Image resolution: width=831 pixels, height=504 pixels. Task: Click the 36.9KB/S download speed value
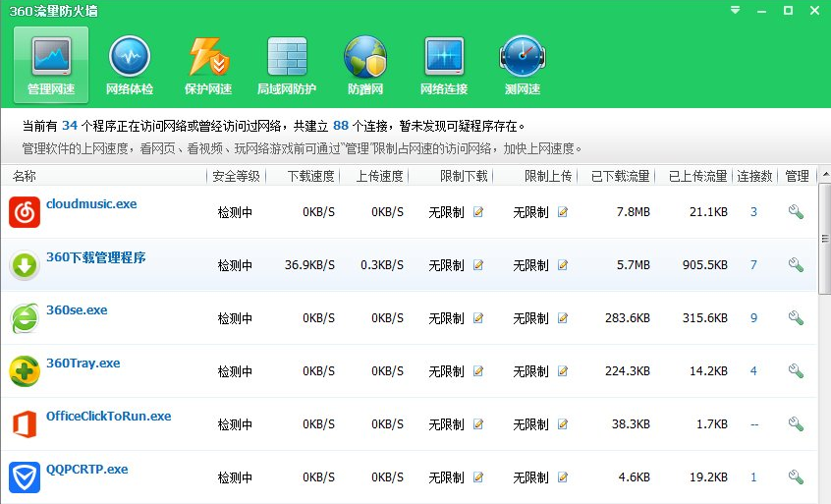(x=309, y=265)
